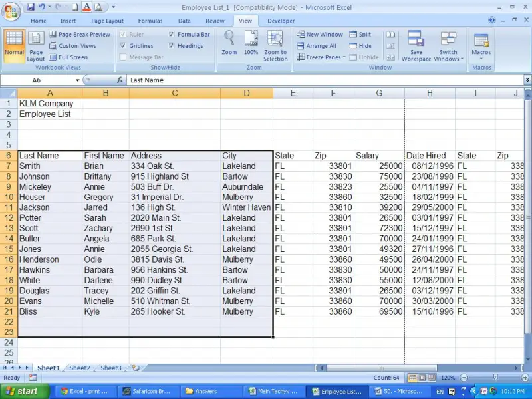This screenshot has width=532, height=399.
Task: View windows Side by Side
Action: coord(390,35)
